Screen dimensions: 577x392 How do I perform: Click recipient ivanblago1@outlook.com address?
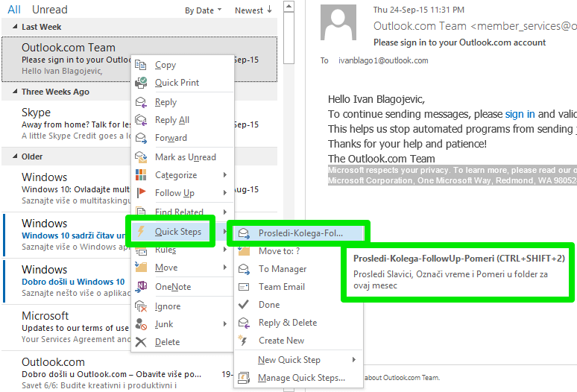coord(383,60)
